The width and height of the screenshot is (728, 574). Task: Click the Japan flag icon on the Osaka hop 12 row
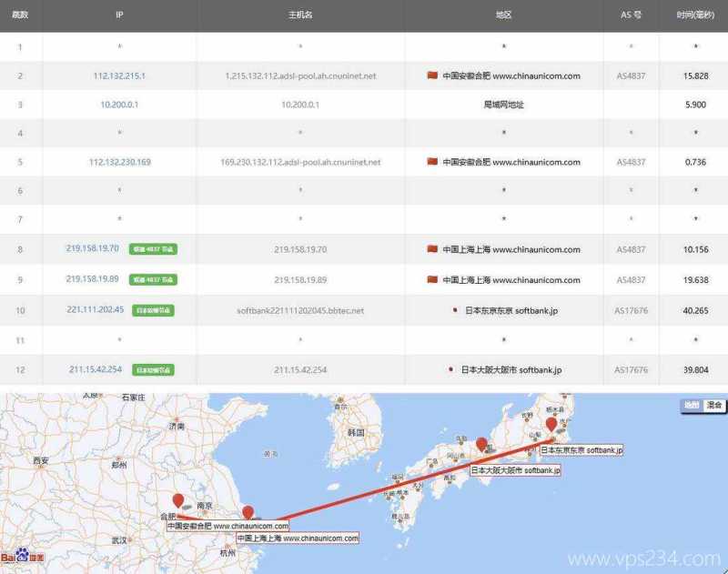[452, 370]
